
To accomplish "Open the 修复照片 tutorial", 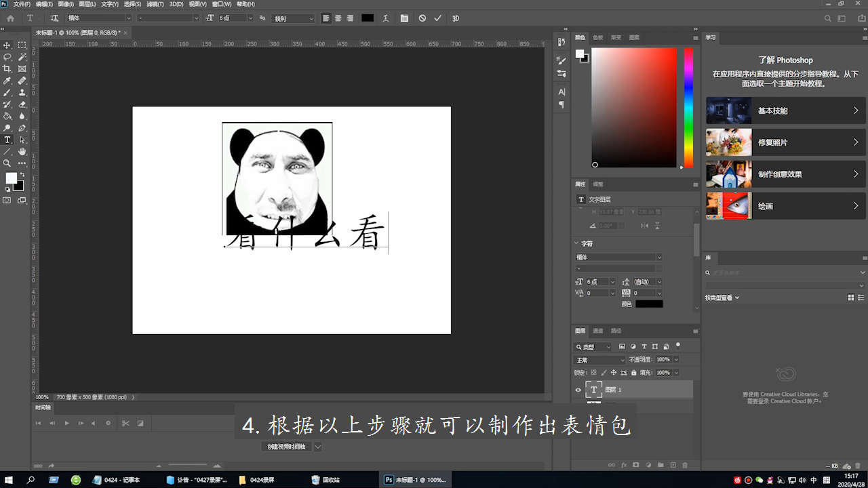I will pyautogui.click(x=786, y=142).
